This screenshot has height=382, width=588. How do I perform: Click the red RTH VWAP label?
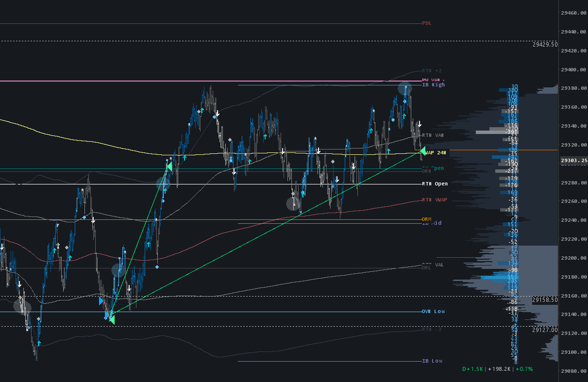(x=435, y=200)
